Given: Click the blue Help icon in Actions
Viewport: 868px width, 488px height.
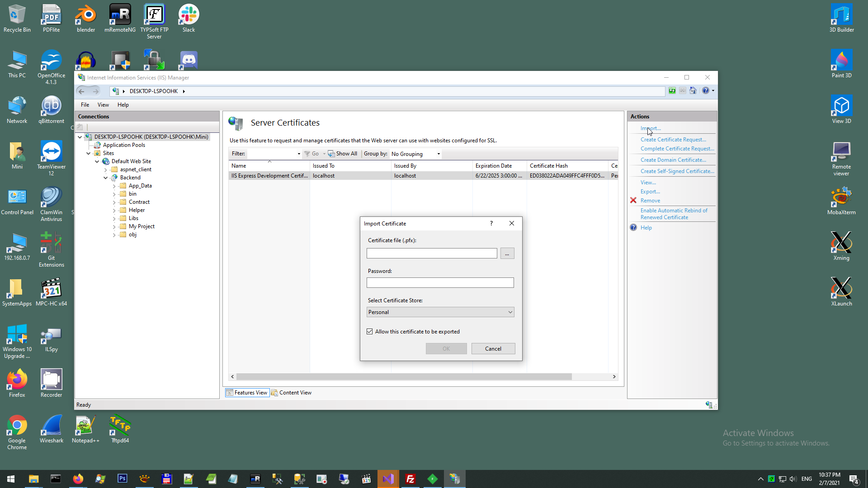Looking at the screenshot, I should point(633,228).
